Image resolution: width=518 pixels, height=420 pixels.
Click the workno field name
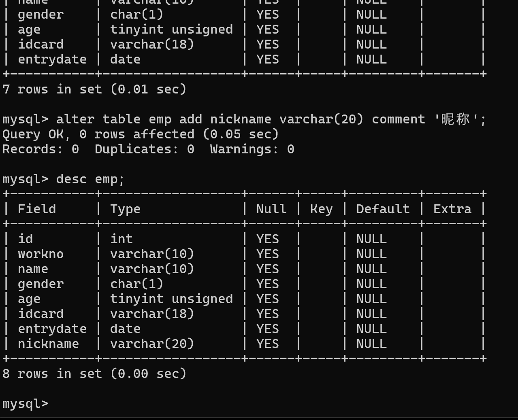pos(41,254)
